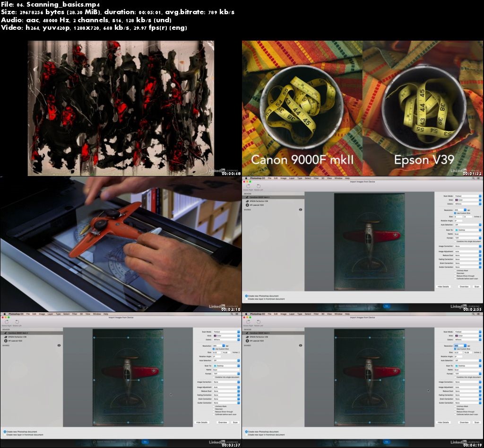Select Create new Photoshop document in 00:03:37 frame
The height and width of the screenshot is (448, 484).
(5, 431)
